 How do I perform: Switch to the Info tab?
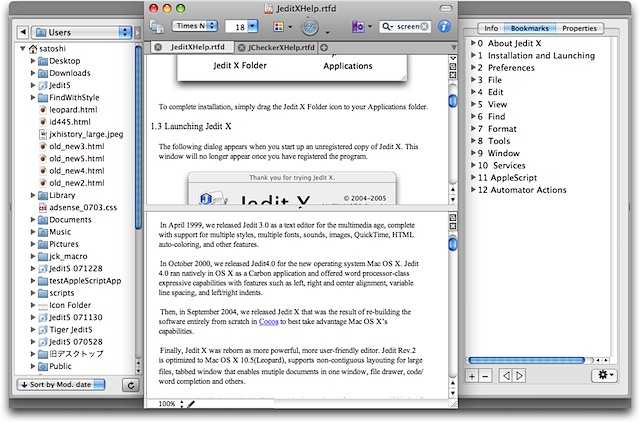[491, 28]
